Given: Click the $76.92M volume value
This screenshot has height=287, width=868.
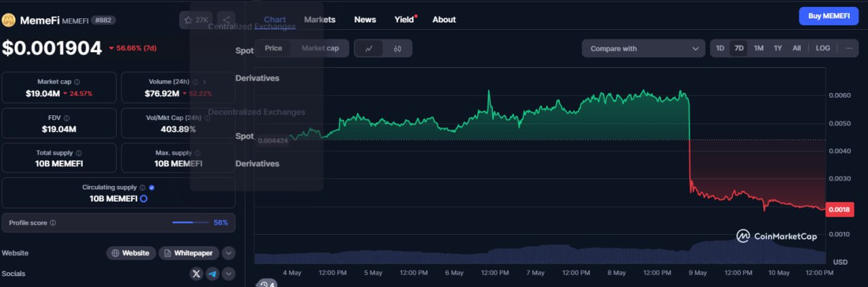Looking at the screenshot, I should (161, 94).
